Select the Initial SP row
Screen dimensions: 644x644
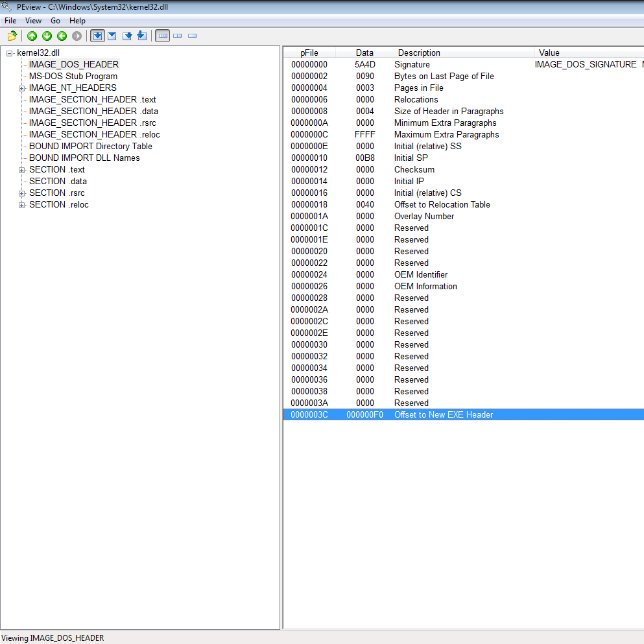click(x=464, y=158)
